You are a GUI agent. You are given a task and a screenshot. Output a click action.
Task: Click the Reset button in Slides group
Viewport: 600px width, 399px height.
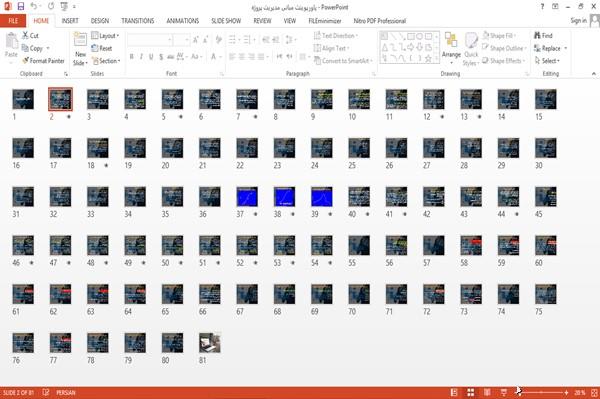pyautogui.click(x=102, y=48)
